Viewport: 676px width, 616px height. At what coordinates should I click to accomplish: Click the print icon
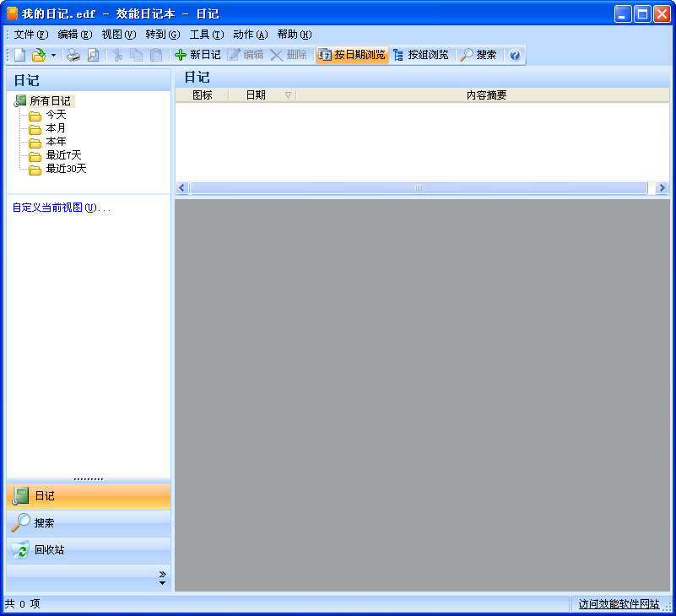pyautogui.click(x=73, y=55)
